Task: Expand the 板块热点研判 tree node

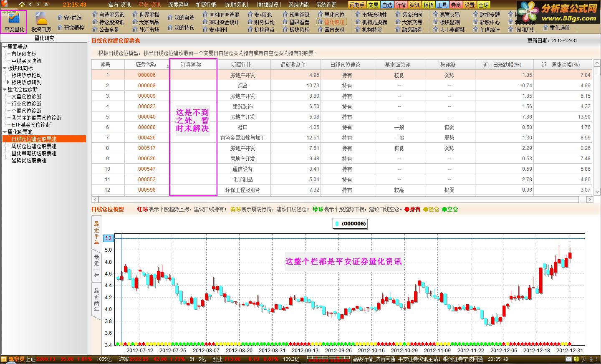Action: tap(8, 82)
